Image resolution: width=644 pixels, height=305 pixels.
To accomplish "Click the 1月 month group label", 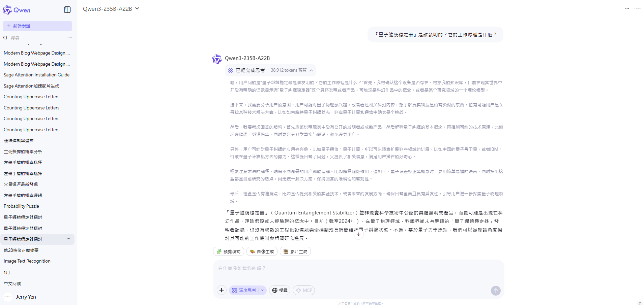I will click(x=7, y=272).
